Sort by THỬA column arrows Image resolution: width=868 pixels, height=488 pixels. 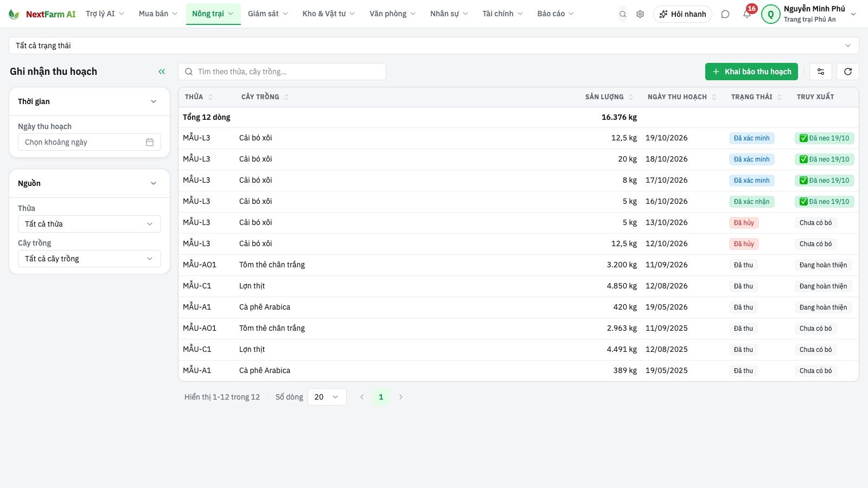(x=210, y=97)
